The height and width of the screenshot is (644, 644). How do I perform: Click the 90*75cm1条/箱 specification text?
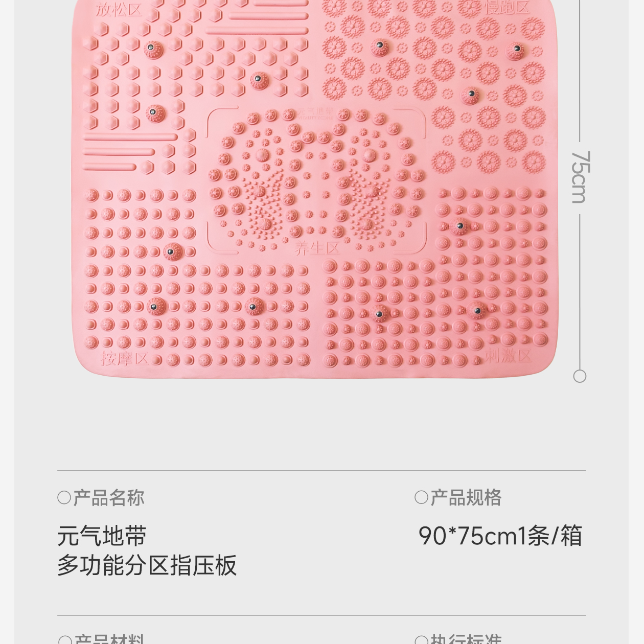click(500, 536)
